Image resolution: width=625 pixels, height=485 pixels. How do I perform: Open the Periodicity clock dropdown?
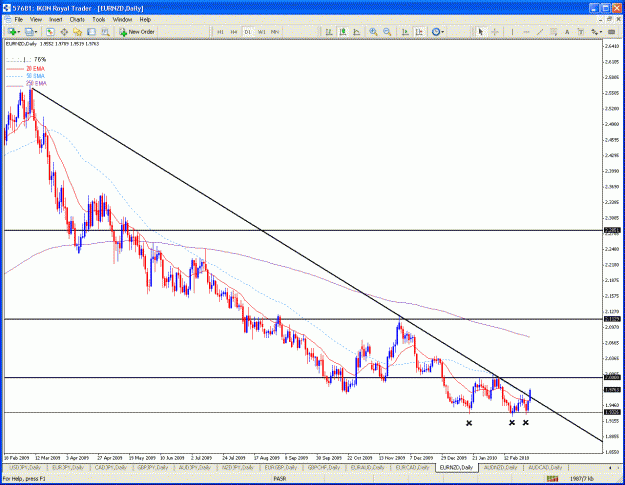coord(438,32)
